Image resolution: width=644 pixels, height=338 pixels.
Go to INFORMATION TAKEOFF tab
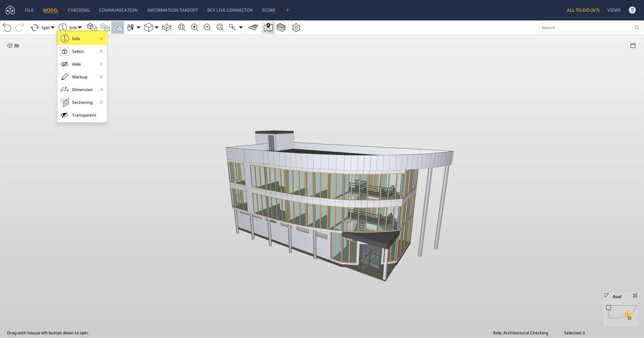pyautogui.click(x=172, y=10)
